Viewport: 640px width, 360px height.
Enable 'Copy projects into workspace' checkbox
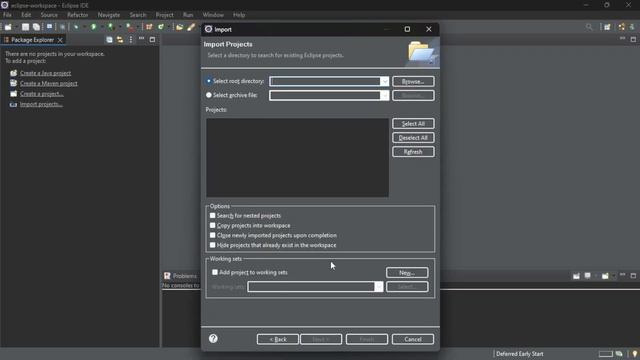pos(212,225)
